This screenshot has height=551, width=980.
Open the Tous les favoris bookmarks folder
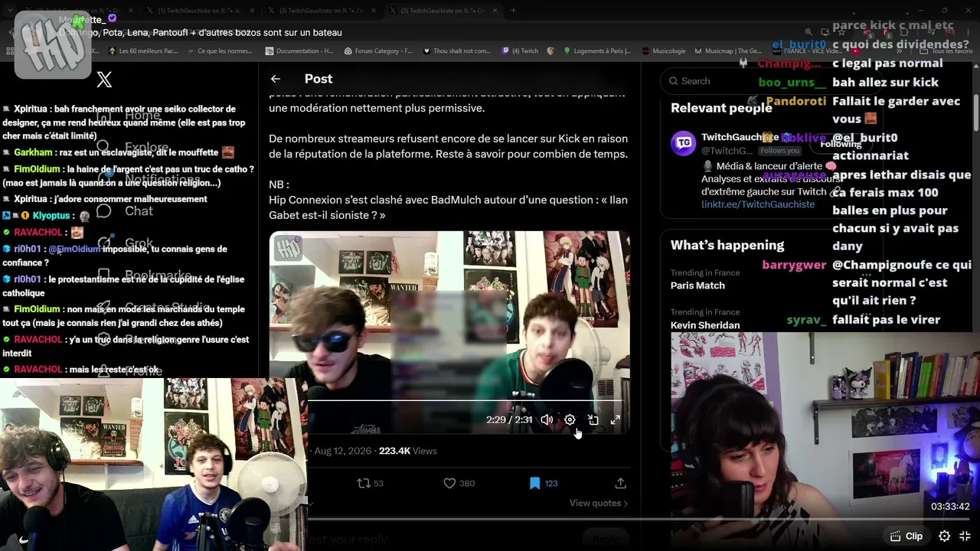tap(946, 51)
